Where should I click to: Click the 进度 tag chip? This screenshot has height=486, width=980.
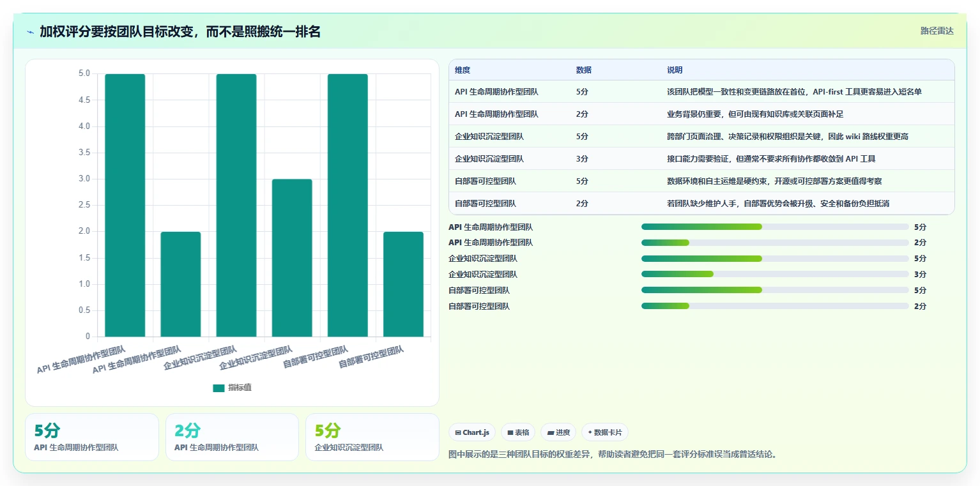tap(558, 432)
